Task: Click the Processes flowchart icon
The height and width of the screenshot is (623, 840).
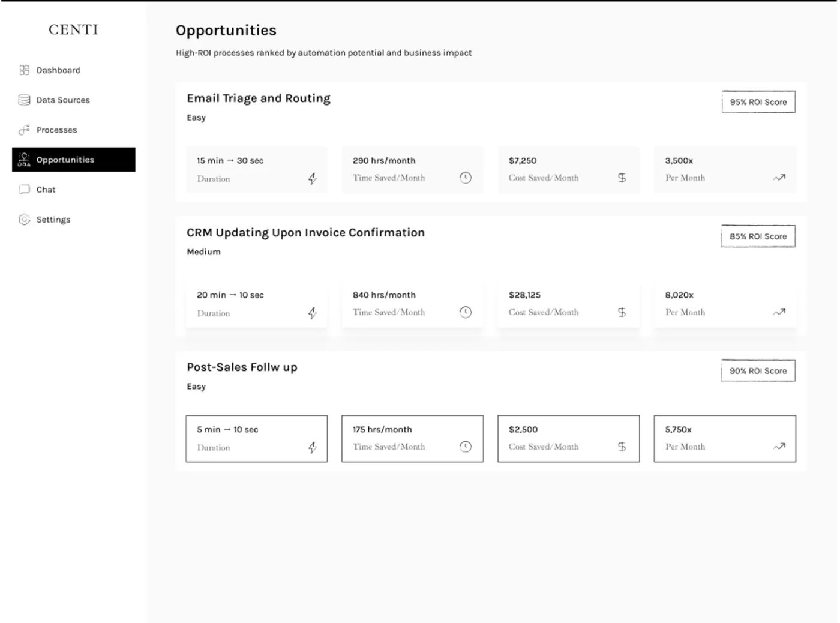Action: pyautogui.click(x=24, y=130)
